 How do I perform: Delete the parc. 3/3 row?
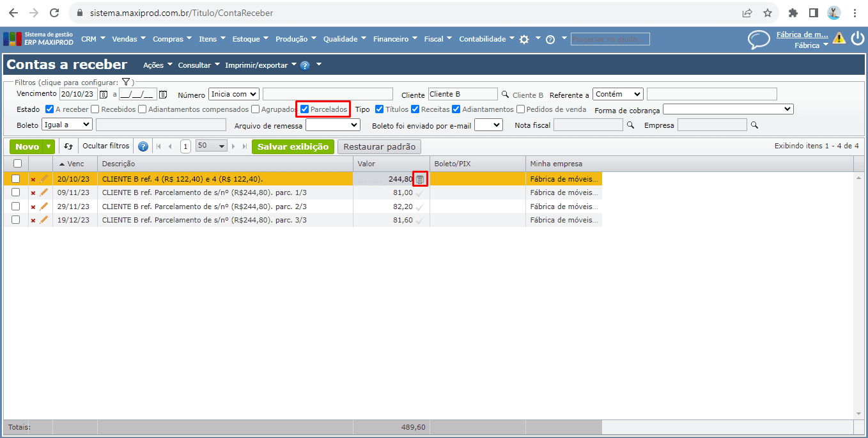(33, 221)
